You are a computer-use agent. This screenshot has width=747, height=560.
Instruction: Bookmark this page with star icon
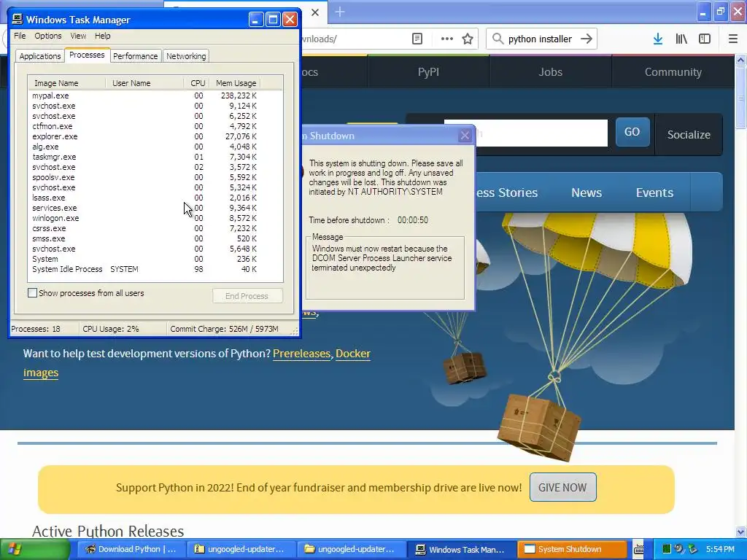[468, 39]
